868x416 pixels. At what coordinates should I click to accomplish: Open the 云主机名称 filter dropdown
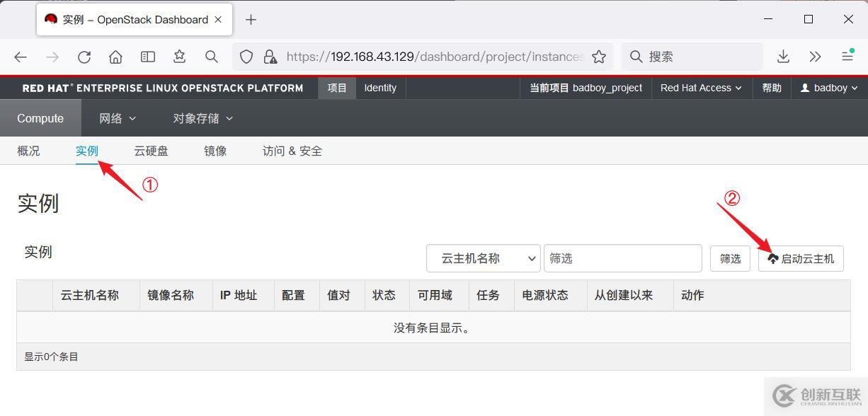[484, 258]
